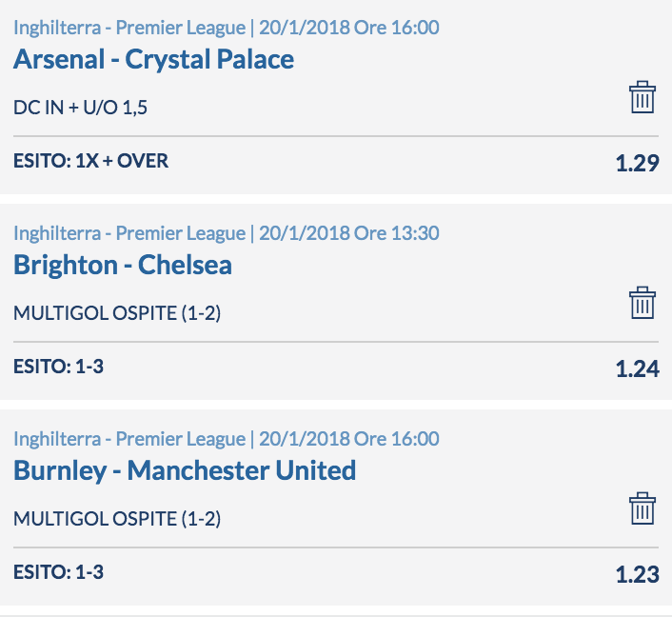
Task: Remove the Brighton - Chelsea bet with trash icon
Action: [x=642, y=303]
